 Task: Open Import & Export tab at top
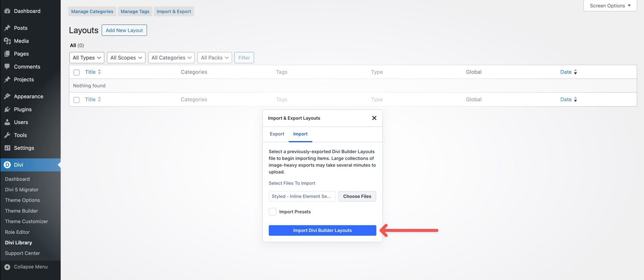pos(174,11)
